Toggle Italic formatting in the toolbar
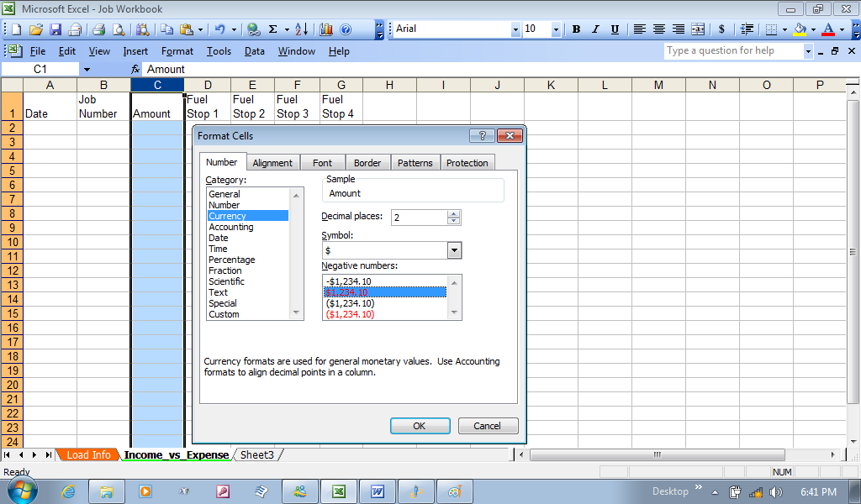 [x=595, y=29]
